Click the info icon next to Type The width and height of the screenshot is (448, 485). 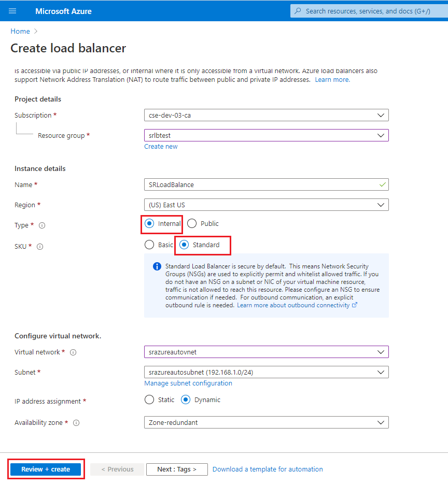42,225
